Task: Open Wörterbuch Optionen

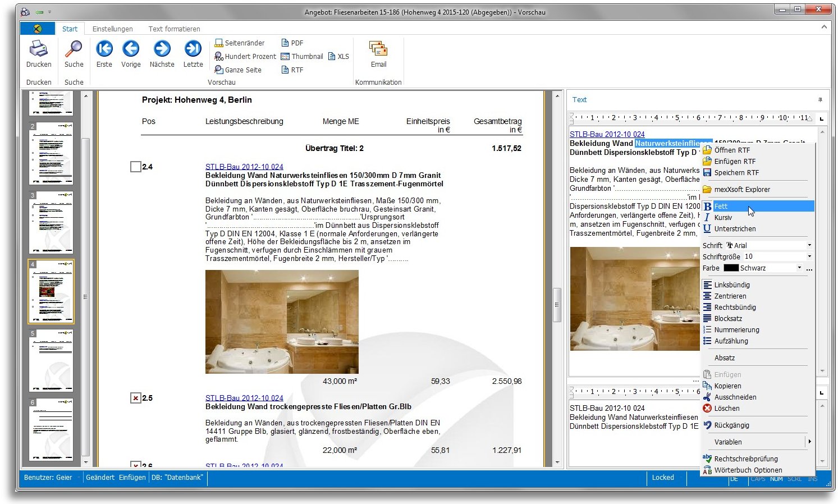Action: 757,470
